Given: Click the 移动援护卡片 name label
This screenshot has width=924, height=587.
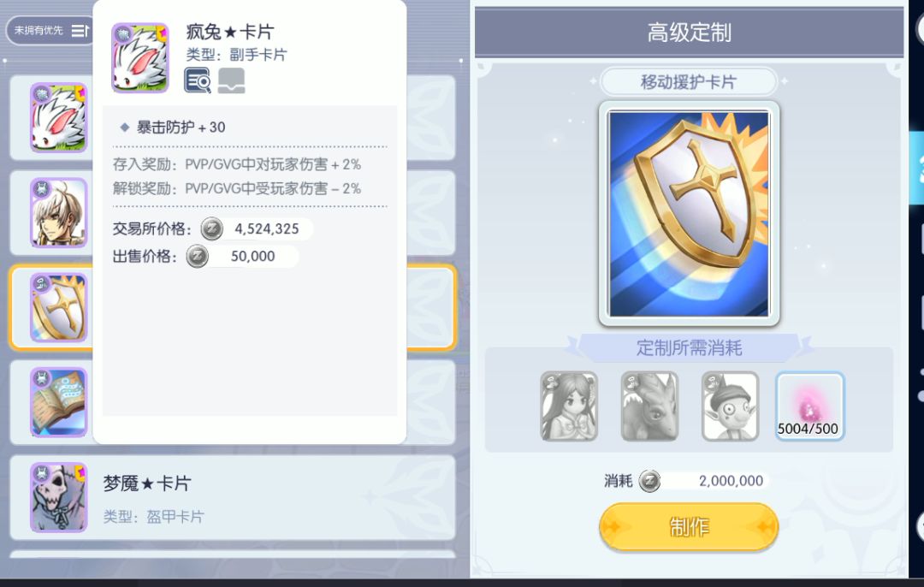Looking at the screenshot, I should [x=688, y=82].
